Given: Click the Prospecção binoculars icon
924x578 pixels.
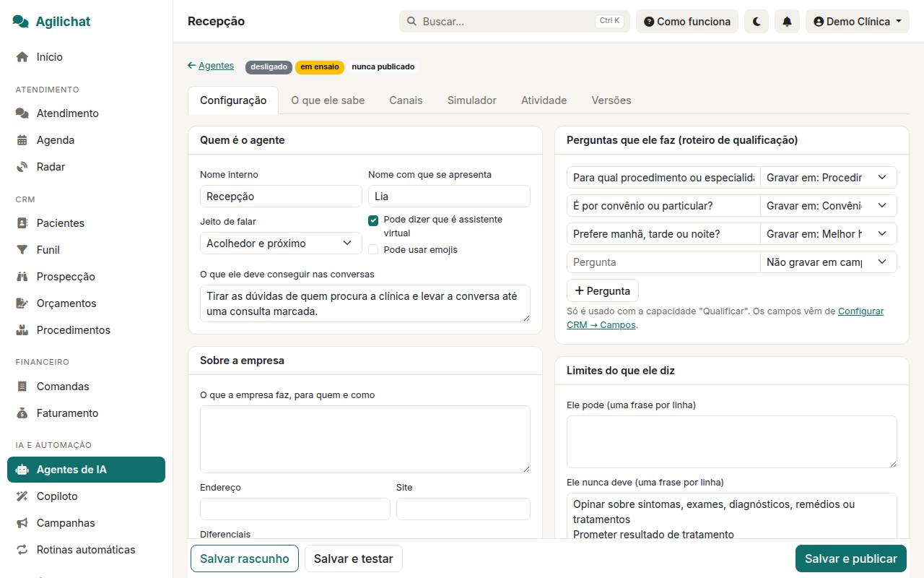Looking at the screenshot, I should click(x=22, y=277).
